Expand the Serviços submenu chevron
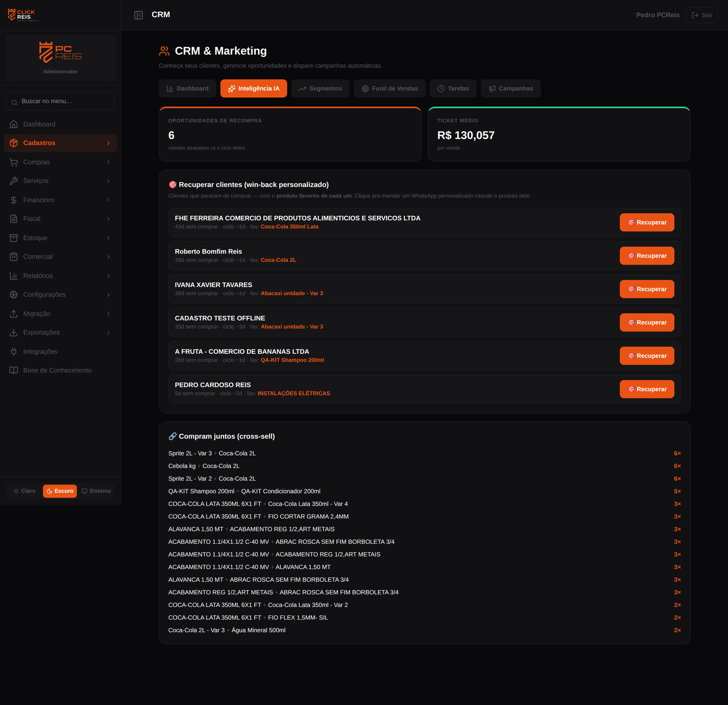728x705 pixels. pos(108,181)
